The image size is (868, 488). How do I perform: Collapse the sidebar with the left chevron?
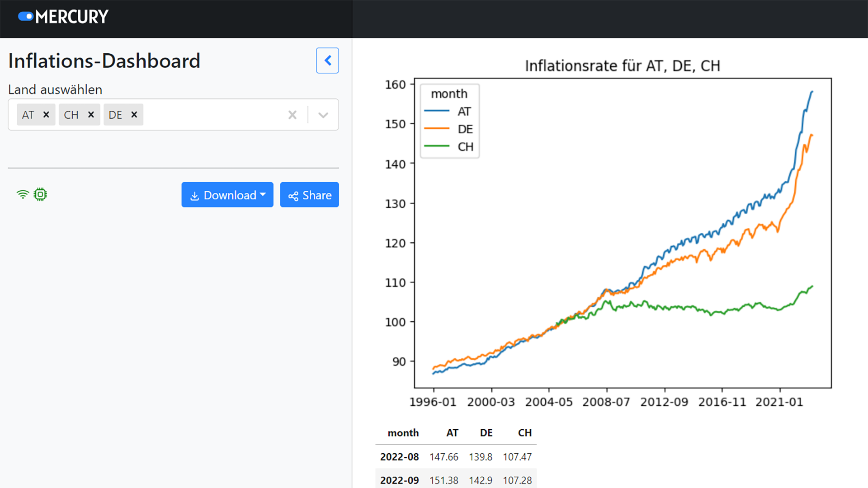(x=327, y=61)
